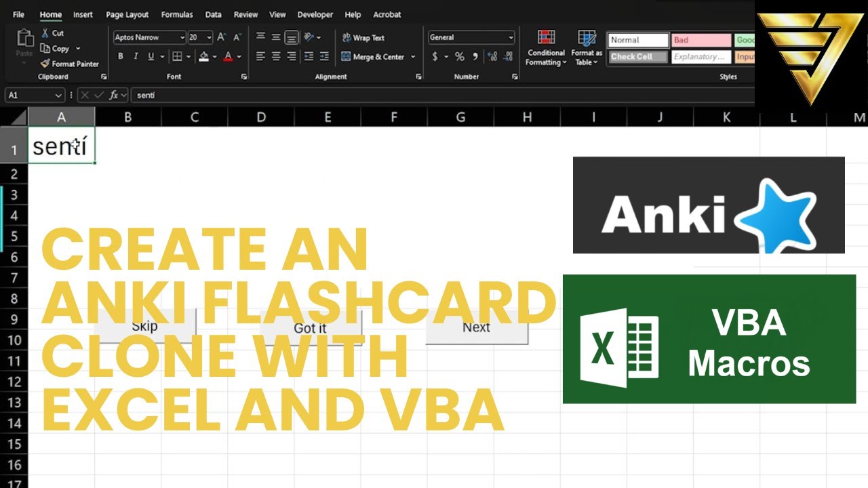Screen dimensions: 868x488
Task: Click the Skip button on the sheet
Action: pyautogui.click(x=144, y=326)
